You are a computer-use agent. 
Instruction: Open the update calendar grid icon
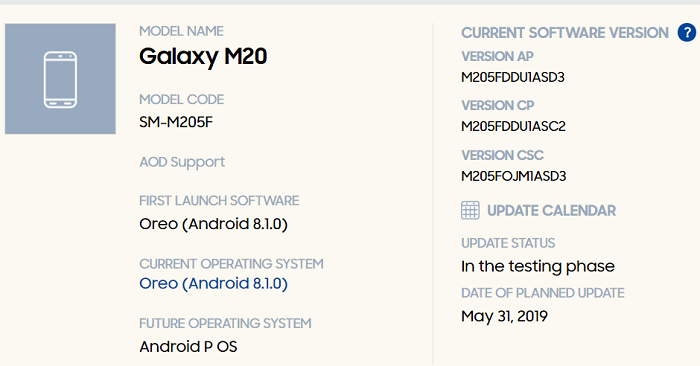470,210
